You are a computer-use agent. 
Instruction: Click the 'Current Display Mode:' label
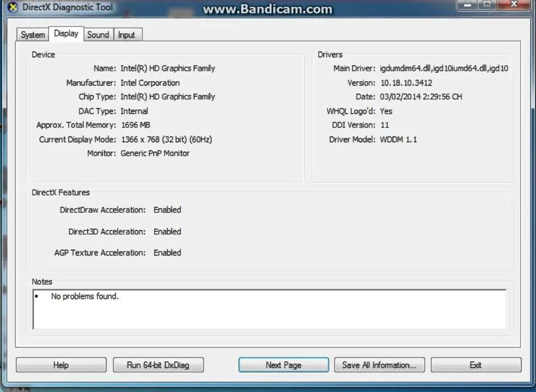77,139
